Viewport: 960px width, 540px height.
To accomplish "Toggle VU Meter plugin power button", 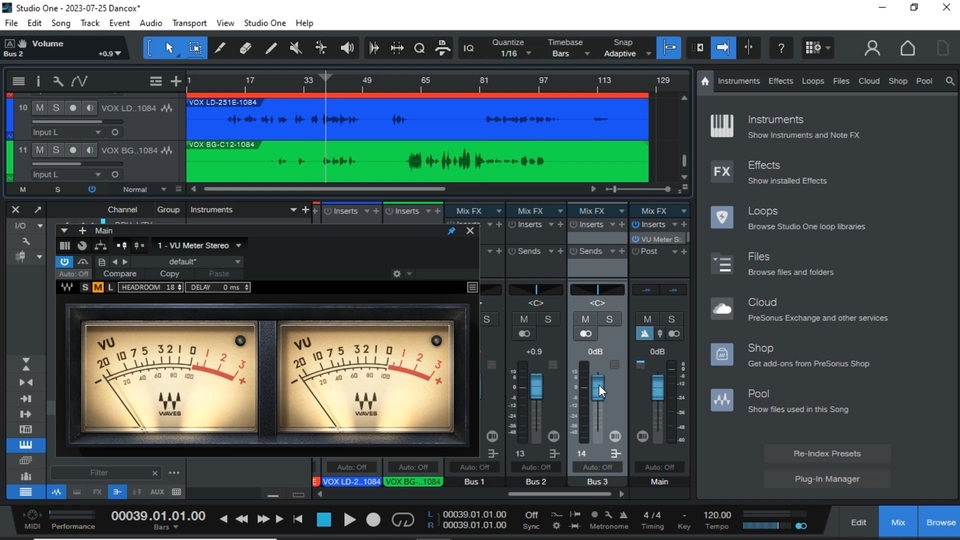I will click(x=64, y=261).
